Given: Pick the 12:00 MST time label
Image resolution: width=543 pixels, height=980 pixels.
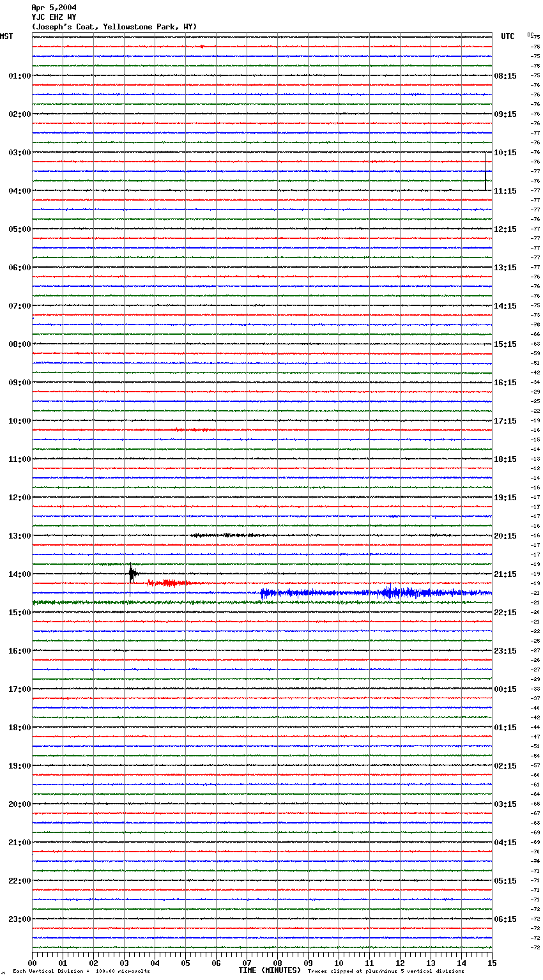Looking at the screenshot, I should (20, 498).
